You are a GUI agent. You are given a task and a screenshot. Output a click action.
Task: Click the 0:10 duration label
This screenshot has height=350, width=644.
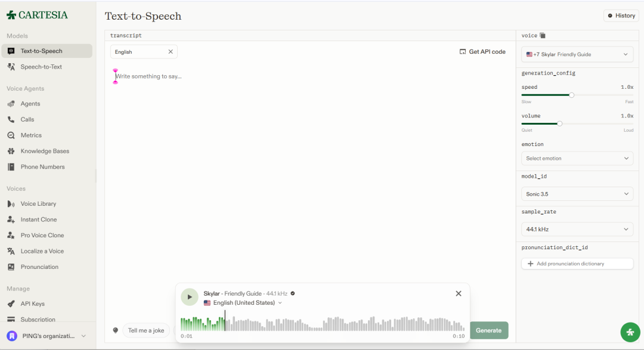[459, 336]
